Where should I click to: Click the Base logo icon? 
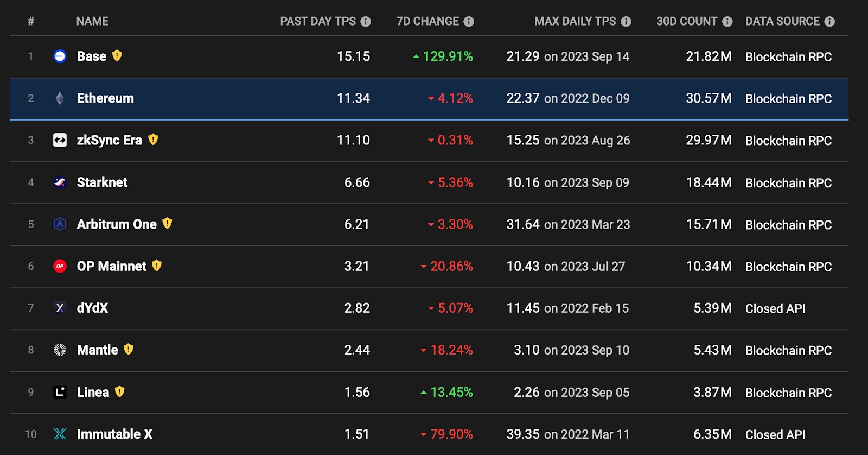pyautogui.click(x=60, y=56)
